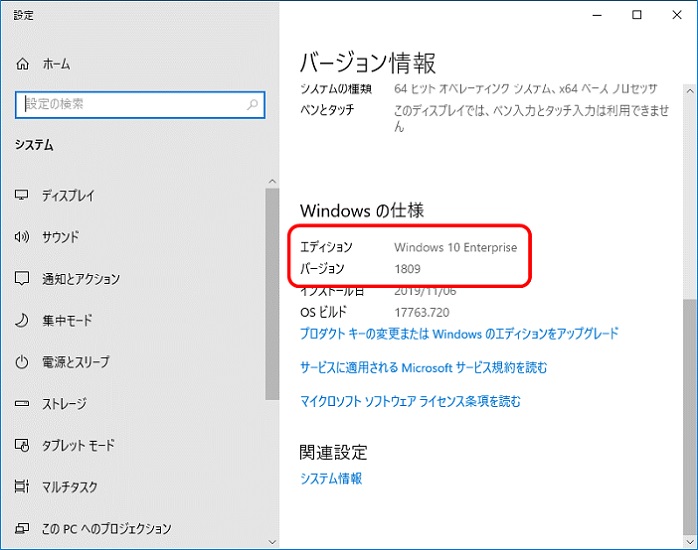The image size is (698, 550).
Task: Click the Storage drive icon
Action: (x=22, y=403)
